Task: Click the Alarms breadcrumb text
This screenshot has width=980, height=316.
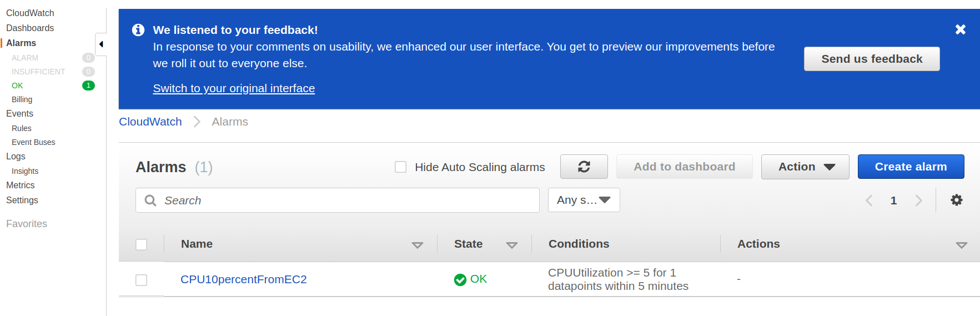Action: point(230,122)
